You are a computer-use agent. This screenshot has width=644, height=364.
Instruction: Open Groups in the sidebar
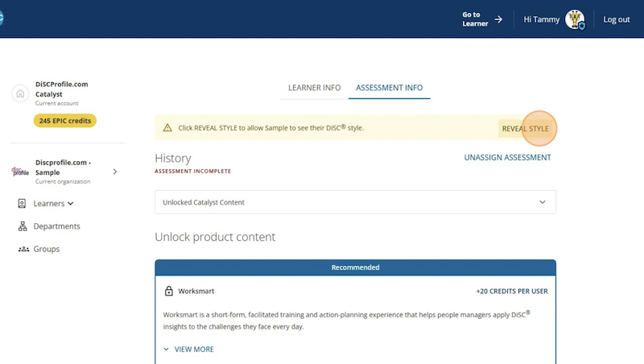point(47,249)
